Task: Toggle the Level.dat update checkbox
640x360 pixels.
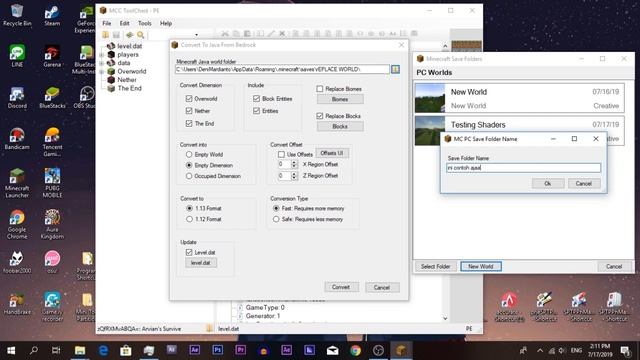Action: point(189,252)
